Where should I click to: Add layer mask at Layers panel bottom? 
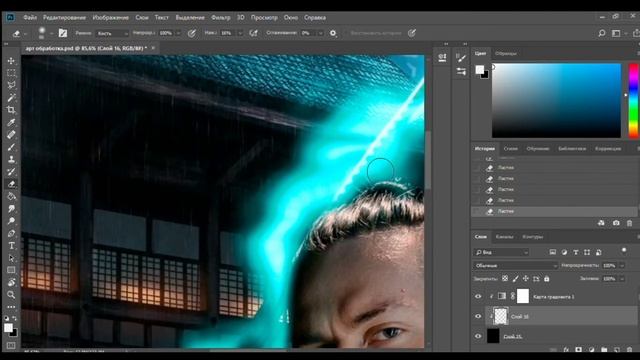pos(578,350)
